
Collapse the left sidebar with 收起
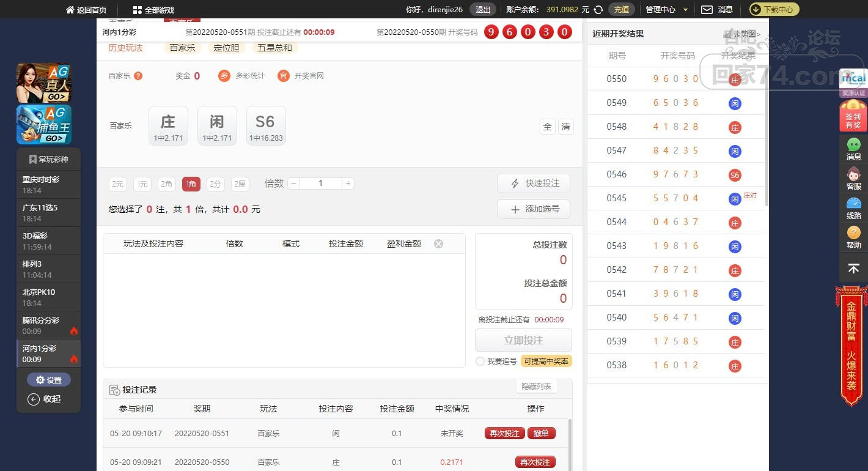pyautogui.click(x=45, y=399)
